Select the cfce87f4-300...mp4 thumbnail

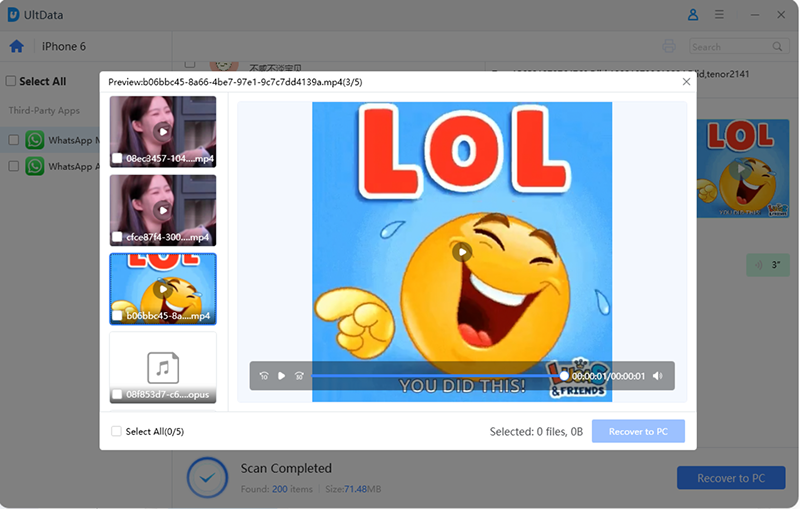coord(163,210)
